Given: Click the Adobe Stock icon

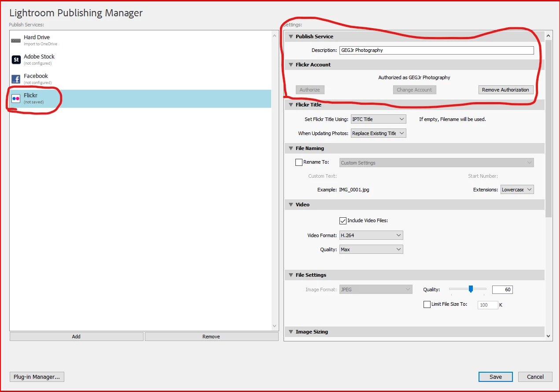Looking at the screenshot, I should click(x=16, y=59).
